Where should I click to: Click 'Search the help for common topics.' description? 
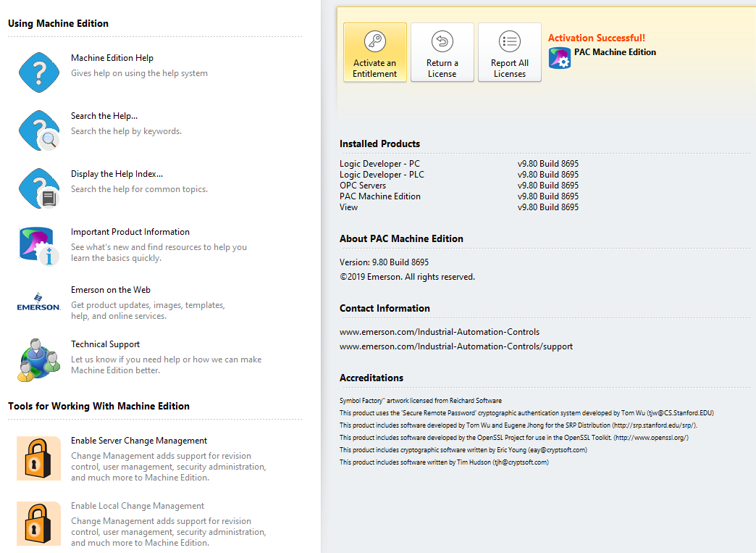[x=139, y=189]
